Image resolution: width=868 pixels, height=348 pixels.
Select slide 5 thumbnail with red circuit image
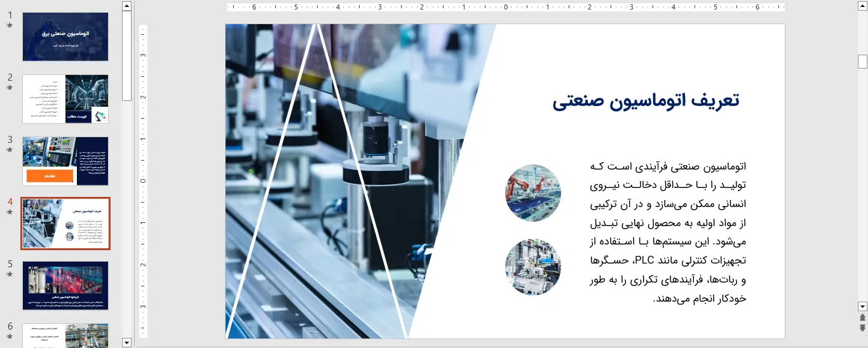coord(65,286)
